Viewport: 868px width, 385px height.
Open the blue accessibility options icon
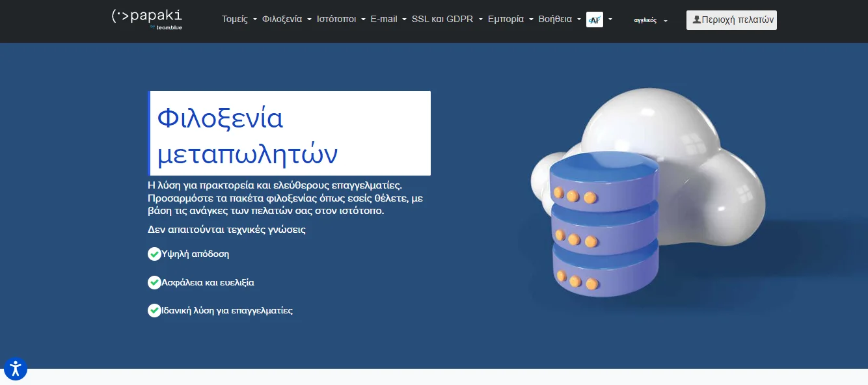click(16, 369)
